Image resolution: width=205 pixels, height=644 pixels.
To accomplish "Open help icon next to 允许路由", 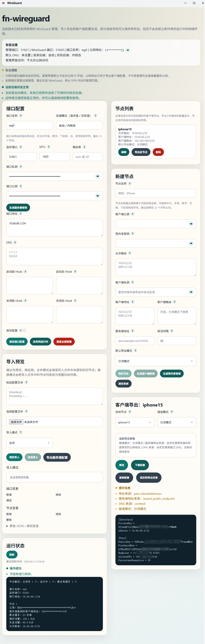I will [x=130, y=253].
